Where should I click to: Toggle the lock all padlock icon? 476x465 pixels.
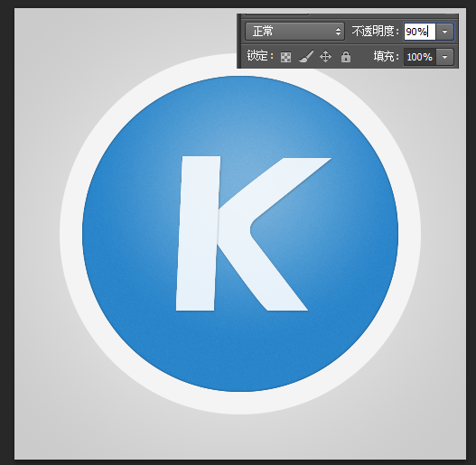(345, 57)
